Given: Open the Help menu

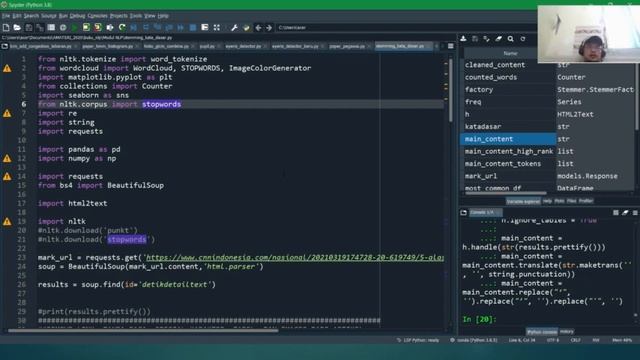Looking at the screenshot, I should pos(163,16).
